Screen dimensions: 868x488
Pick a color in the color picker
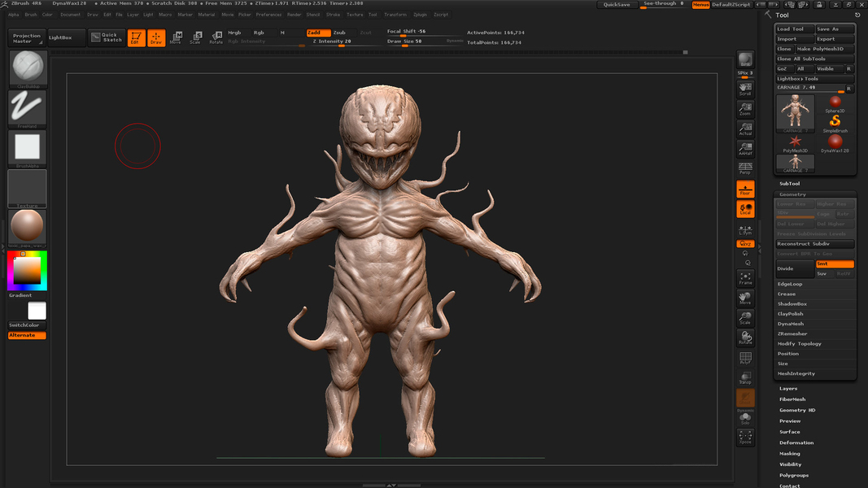pos(27,271)
